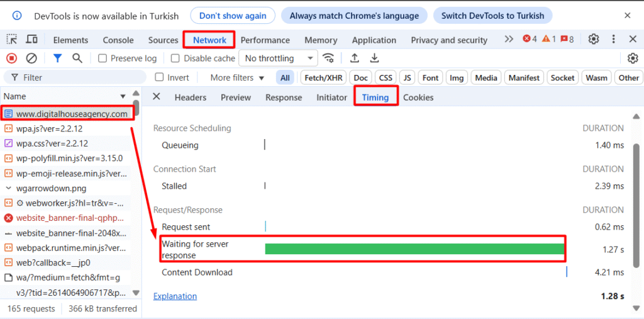Click the filter funnel icon
The width and height of the screenshot is (644, 319).
click(57, 59)
